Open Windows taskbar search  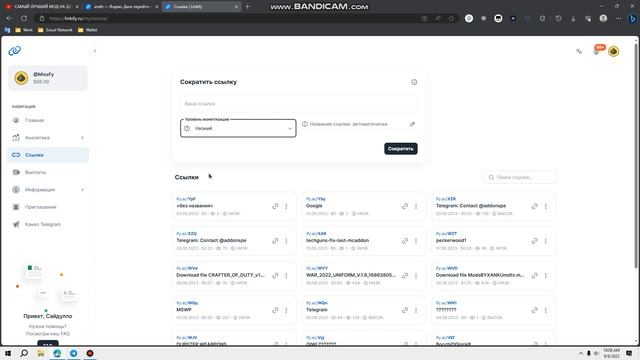point(24,353)
